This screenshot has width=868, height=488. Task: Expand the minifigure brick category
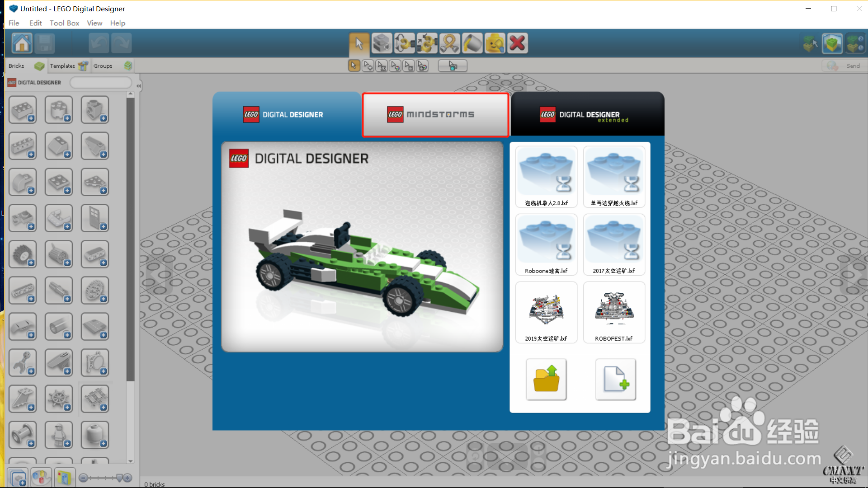58,435
